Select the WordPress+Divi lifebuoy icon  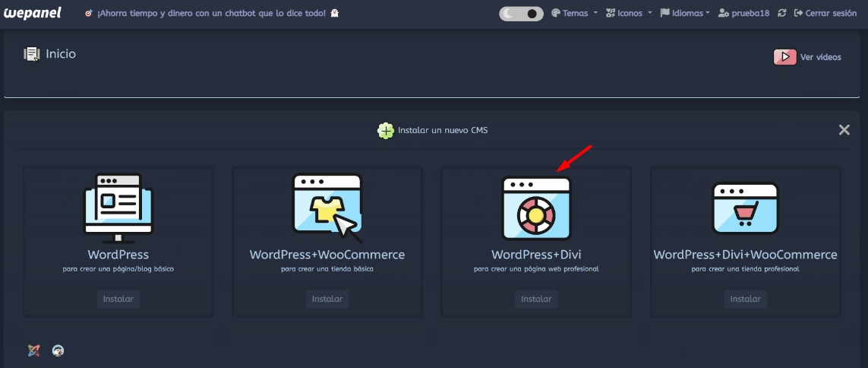536,208
